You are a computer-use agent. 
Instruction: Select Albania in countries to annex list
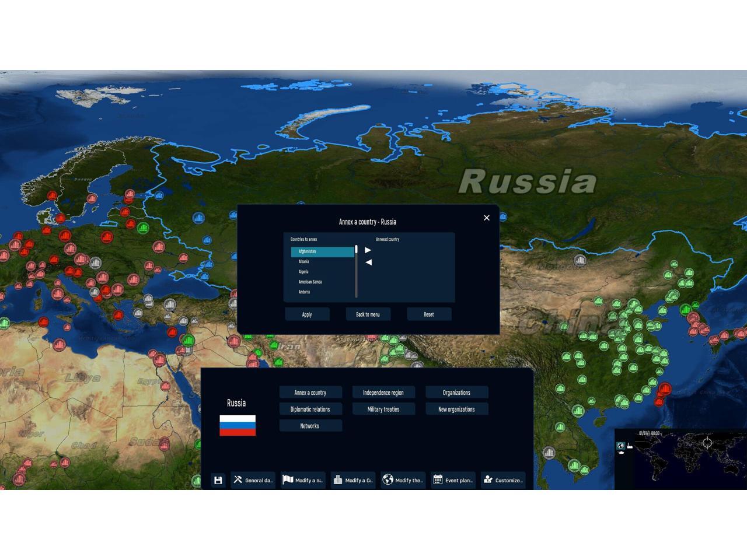click(304, 262)
